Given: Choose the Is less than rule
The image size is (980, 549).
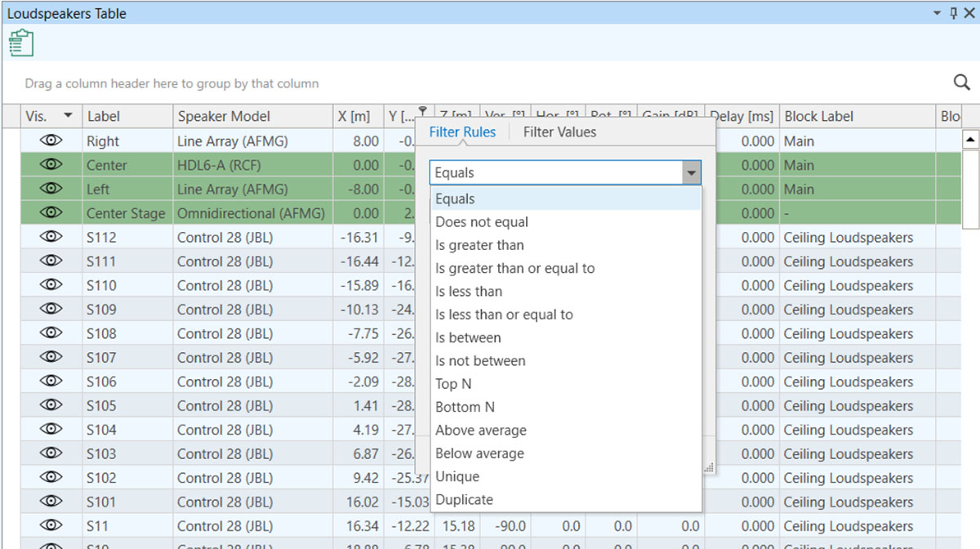Looking at the screenshot, I should click(565, 292).
